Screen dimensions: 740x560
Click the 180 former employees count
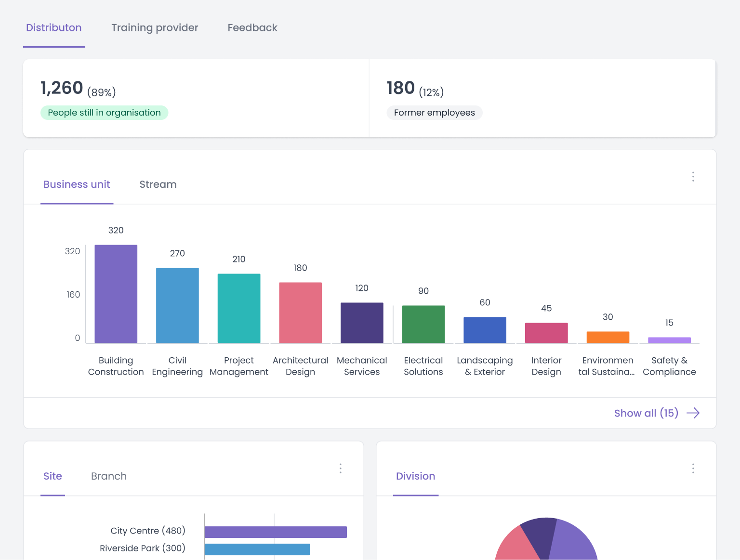[401, 88]
